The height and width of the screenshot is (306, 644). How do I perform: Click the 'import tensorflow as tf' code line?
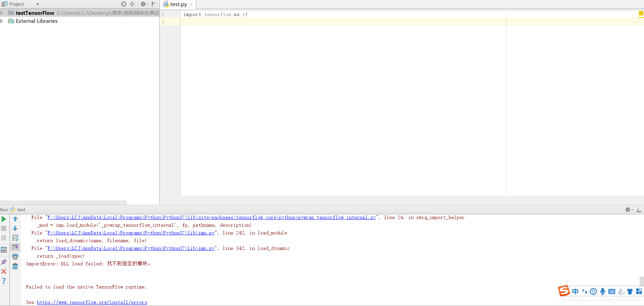click(x=215, y=14)
